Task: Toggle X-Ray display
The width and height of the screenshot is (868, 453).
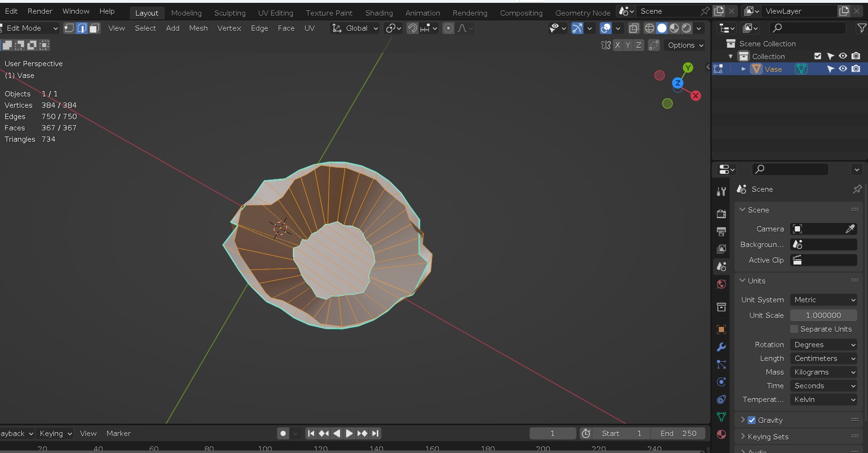Action: [x=634, y=28]
